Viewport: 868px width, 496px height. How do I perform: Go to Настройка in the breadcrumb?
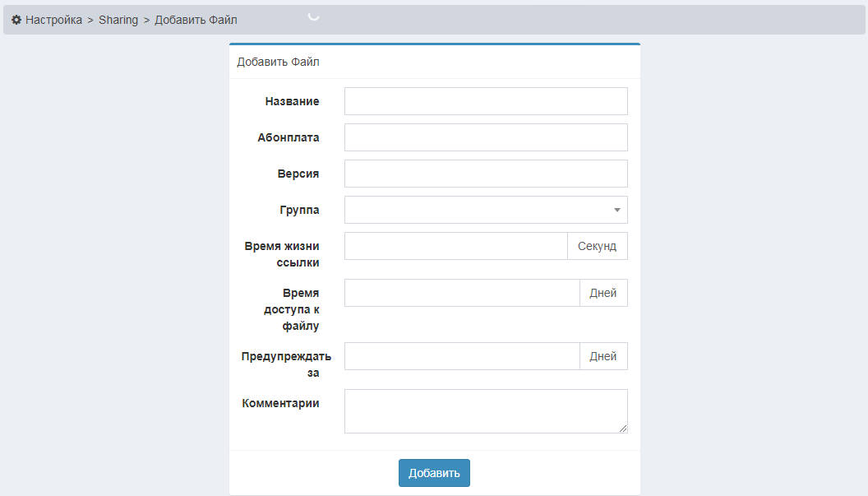pos(53,20)
